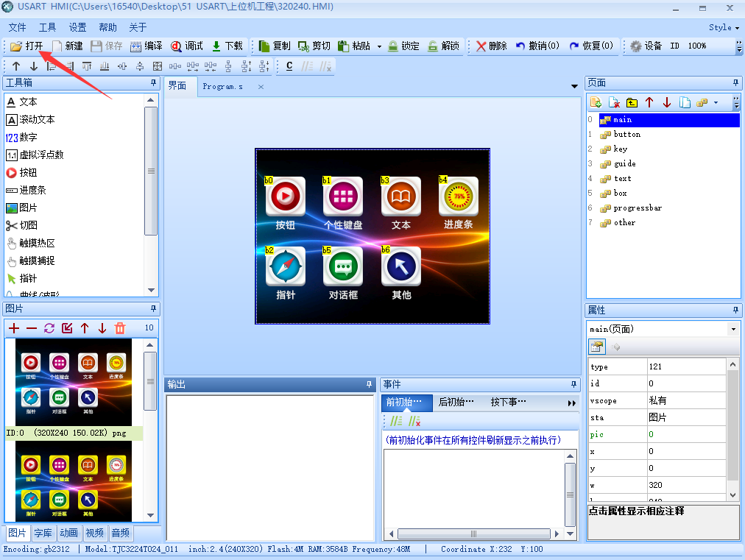Switch to the Program.s tab
The image size is (745, 560).
(x=222, y=86)
